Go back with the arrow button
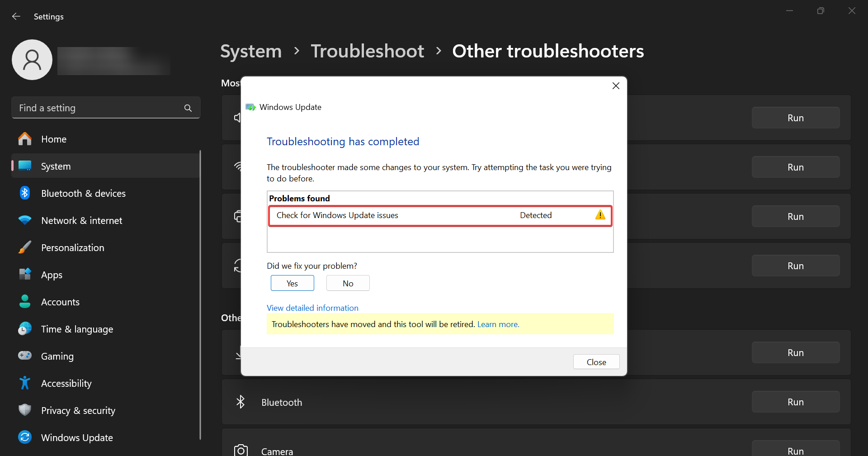This screenshot has height=456, width=868. pos(16,17)
